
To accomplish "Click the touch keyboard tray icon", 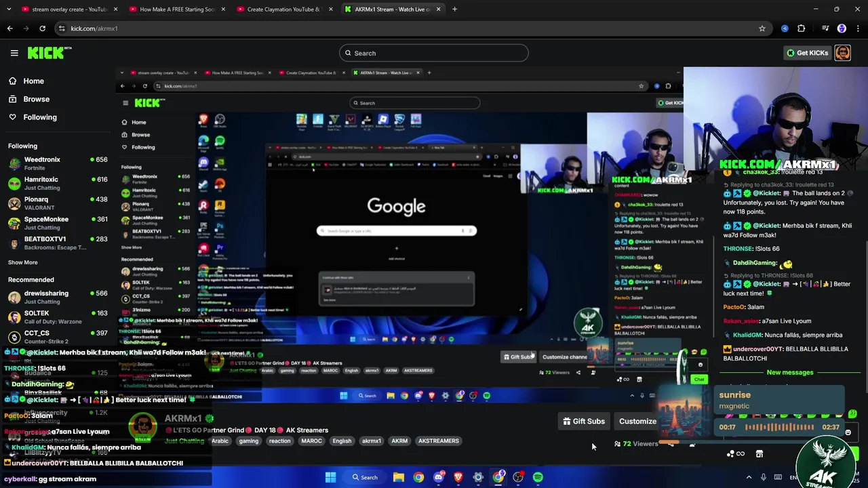I will click(x=778, y=477).
